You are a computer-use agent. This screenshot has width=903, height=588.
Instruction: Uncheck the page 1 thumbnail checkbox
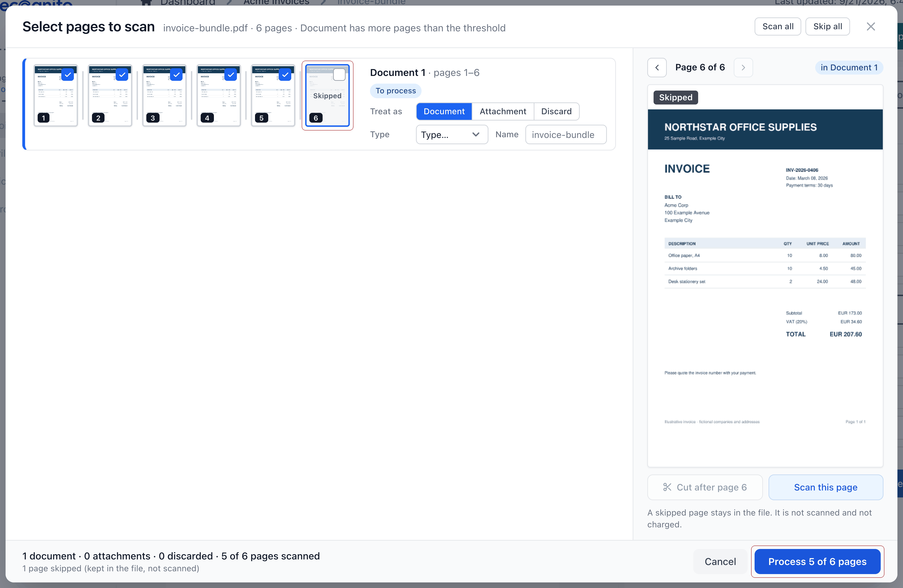[x=68, y=75]
